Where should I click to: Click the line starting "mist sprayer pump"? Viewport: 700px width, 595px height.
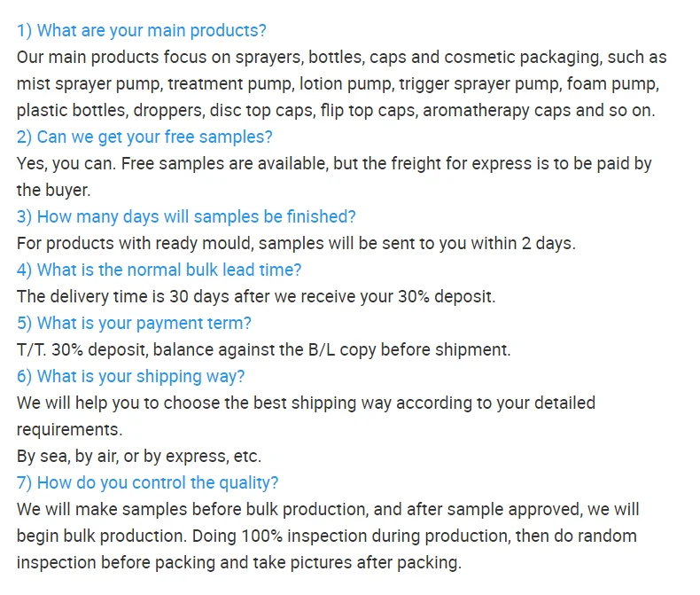[x=337, y=84]
